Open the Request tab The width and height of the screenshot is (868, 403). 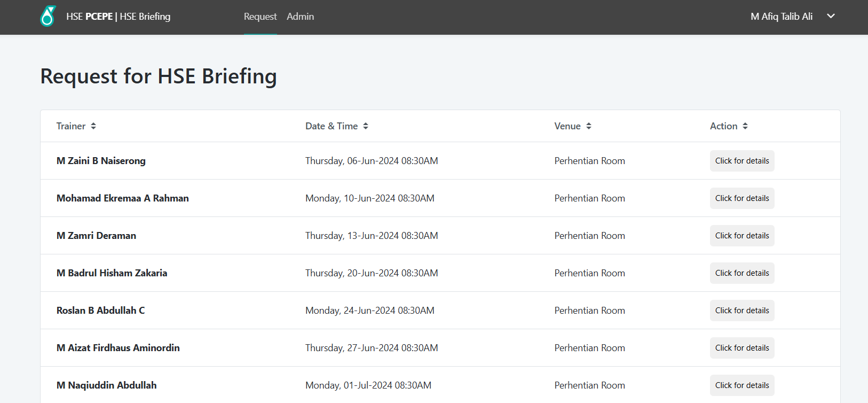click(260, 17)
